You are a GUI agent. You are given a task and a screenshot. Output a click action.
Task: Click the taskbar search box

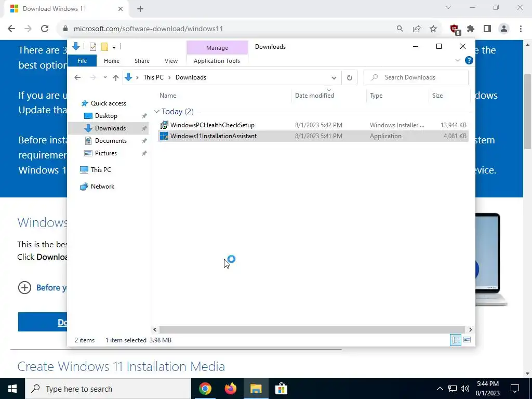(108, 389)
